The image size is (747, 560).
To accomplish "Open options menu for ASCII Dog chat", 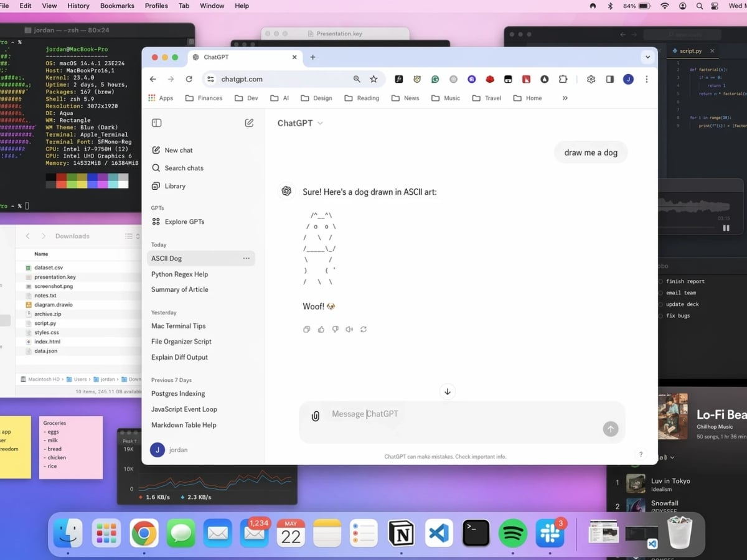I will click(x=246, y=258).
